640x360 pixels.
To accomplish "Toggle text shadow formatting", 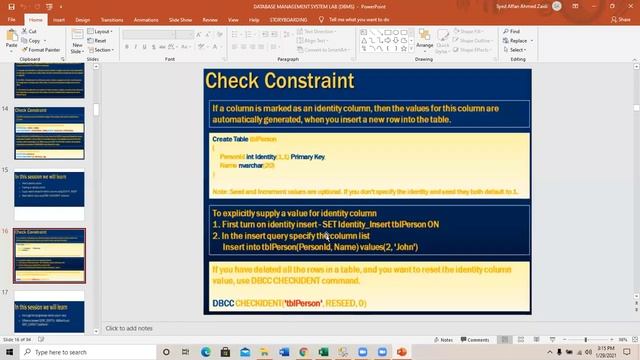I will tap(153, 47).
